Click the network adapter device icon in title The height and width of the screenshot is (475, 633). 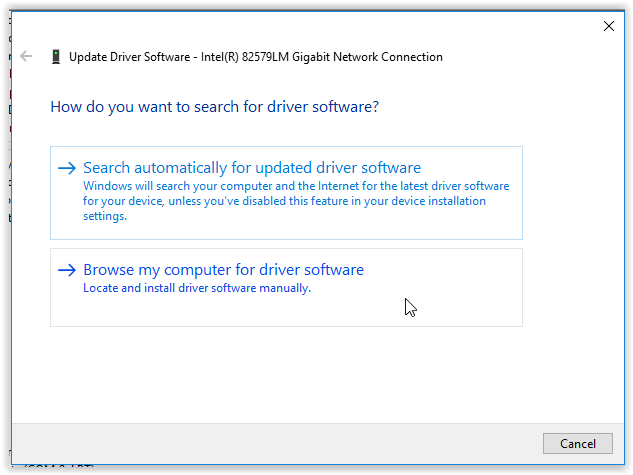tap(54, 57)
